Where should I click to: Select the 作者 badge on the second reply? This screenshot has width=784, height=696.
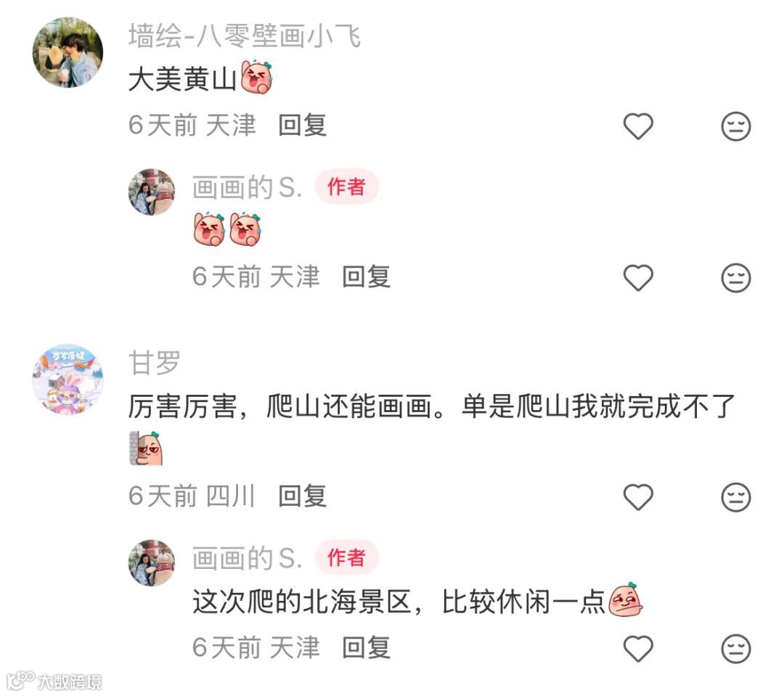pyautogui.click(x=346, y=557)
